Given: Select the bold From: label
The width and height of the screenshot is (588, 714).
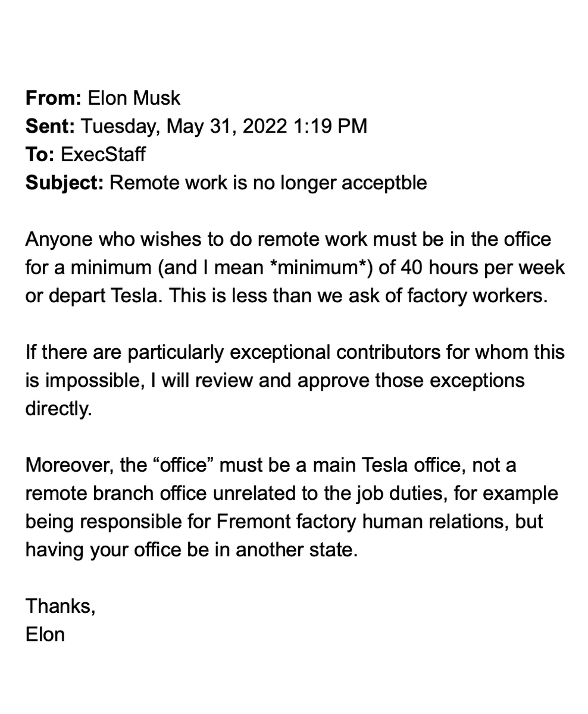Looking at the screenshot, I should [54, 98].
